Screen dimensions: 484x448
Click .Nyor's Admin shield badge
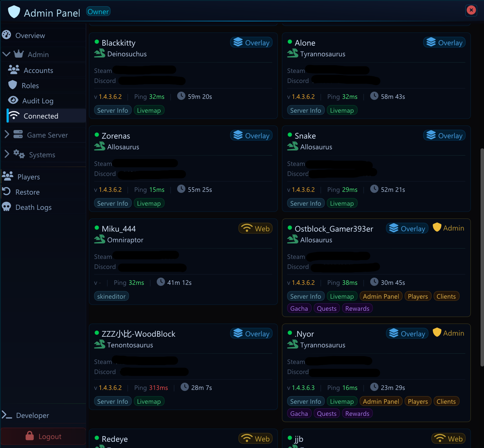449,333
